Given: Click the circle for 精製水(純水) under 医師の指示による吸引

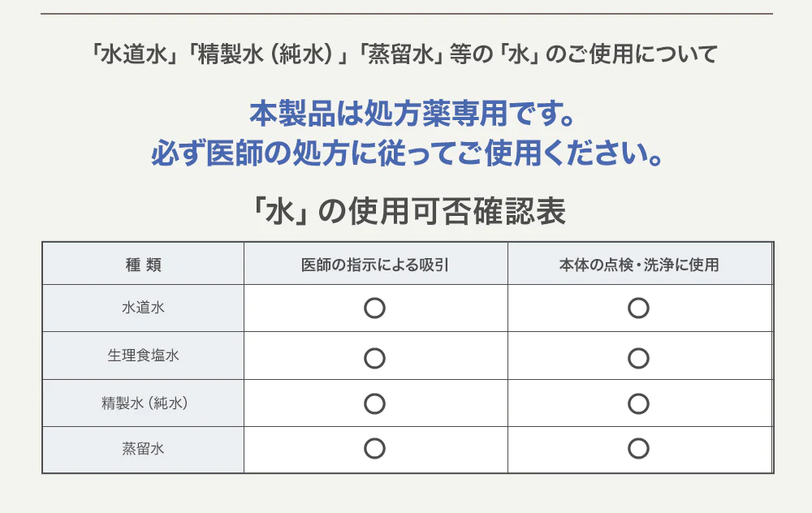Looking at the screenshot, I should pyautogui.click(x=374, y=403).
